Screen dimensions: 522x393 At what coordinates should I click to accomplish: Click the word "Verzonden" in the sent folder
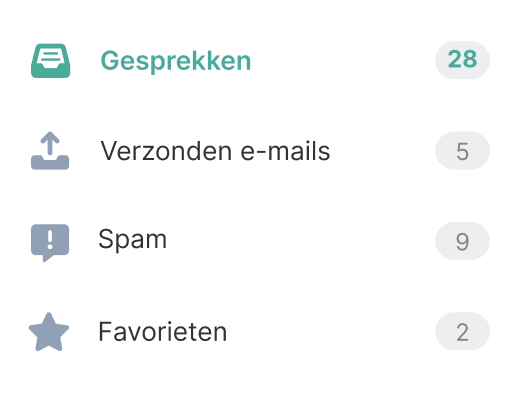(x=166, y=151)
